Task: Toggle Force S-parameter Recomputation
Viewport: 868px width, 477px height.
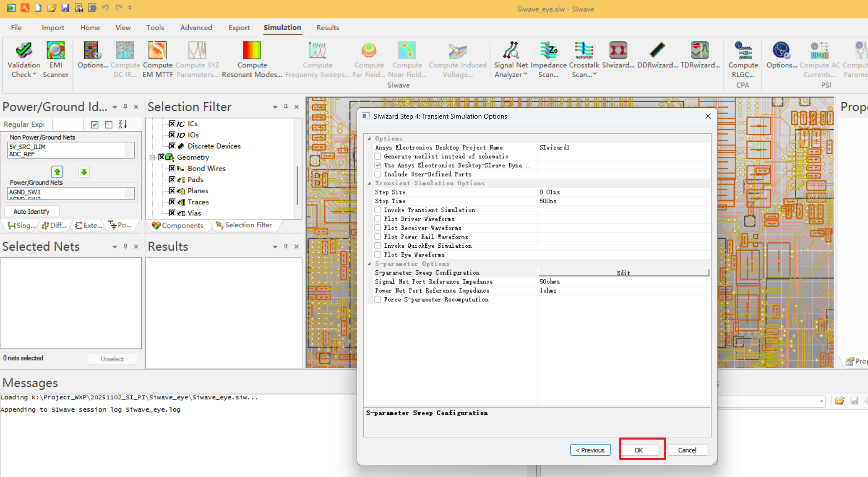Action: (378, 300)
